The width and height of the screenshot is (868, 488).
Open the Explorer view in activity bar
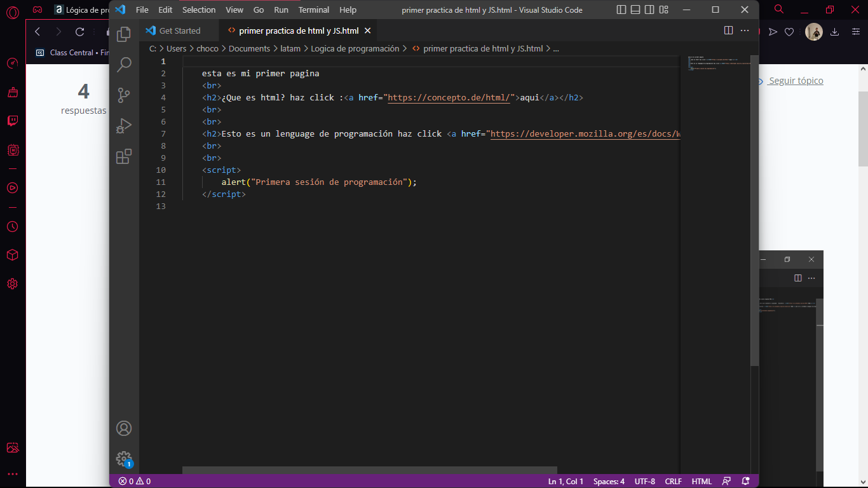124,34
